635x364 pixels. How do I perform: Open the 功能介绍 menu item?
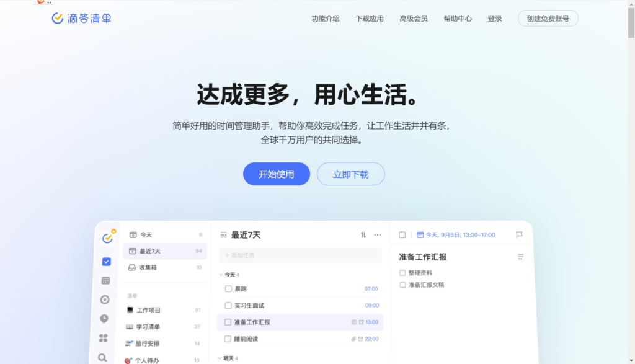tap(324, 18)
